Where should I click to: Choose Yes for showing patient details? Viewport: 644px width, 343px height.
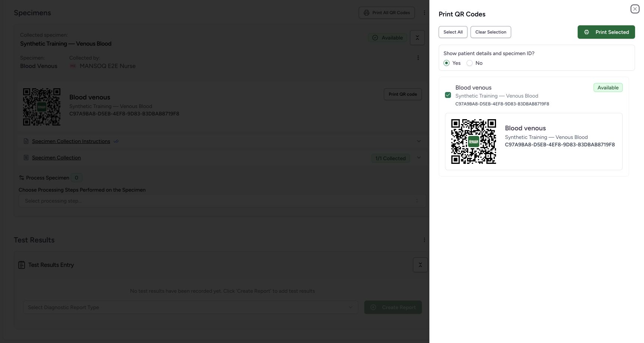446,63
